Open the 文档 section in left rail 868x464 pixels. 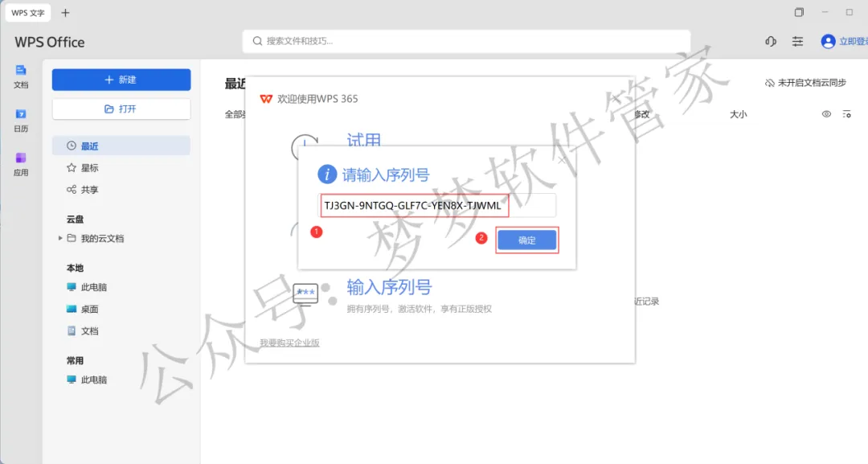pyautogui.click(x=21, y=76)
